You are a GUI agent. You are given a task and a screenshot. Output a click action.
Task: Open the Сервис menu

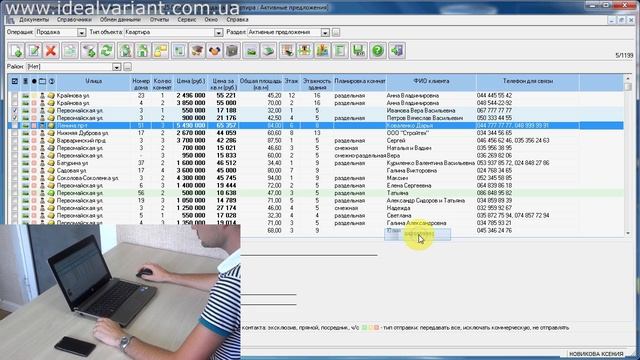tap(187, 20)
